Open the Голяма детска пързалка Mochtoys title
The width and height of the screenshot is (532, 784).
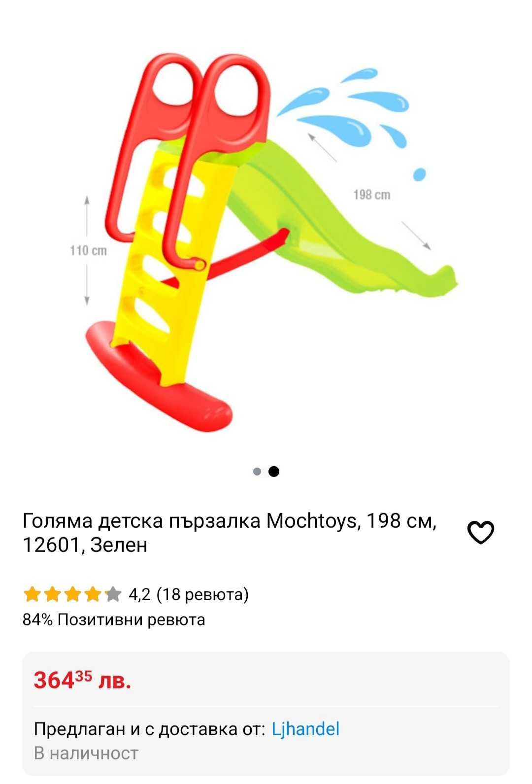pos(230,533)
